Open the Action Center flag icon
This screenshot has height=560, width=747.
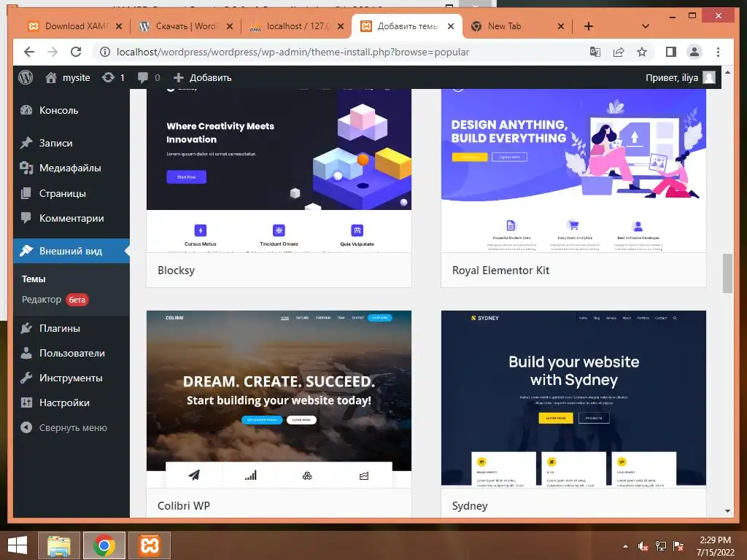[x=678, y=546]
